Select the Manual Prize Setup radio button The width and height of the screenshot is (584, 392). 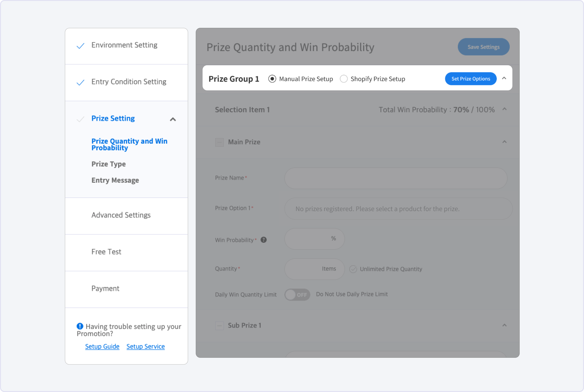(272, 79)
